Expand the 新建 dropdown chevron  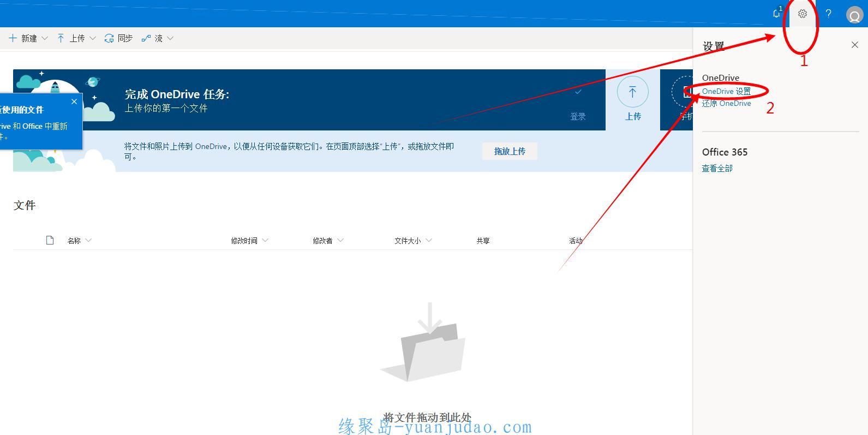point(45,38)
